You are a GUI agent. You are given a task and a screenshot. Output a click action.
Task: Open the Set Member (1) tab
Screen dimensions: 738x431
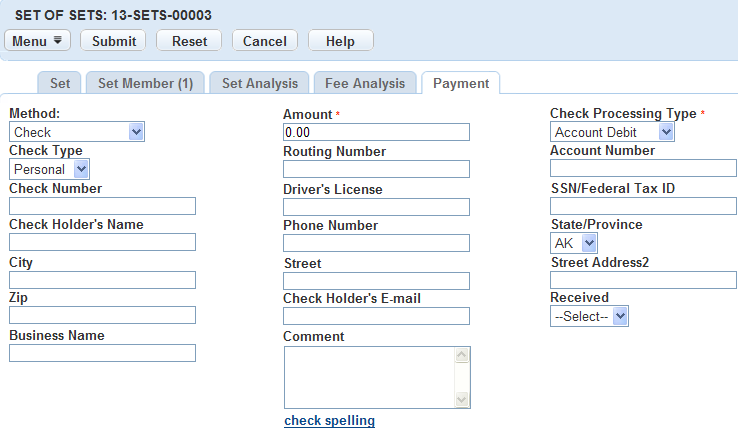(146, 84)
